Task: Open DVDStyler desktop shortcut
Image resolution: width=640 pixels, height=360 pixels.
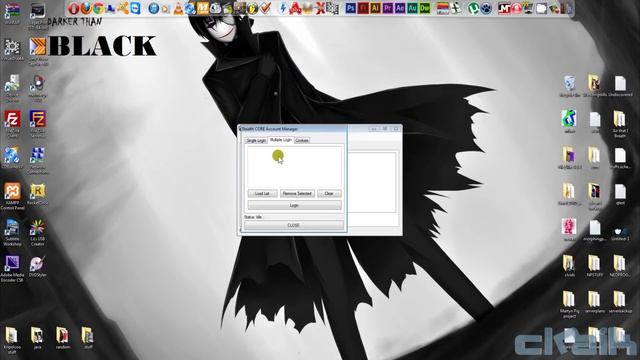Action: tap(38, 267)
